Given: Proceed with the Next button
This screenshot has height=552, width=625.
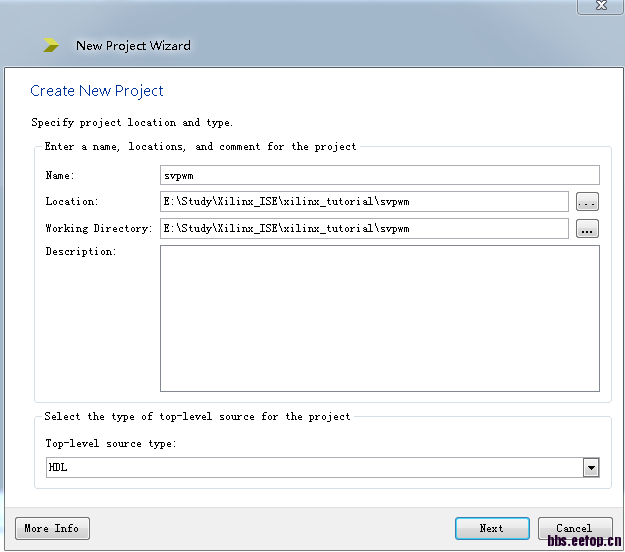Looking at the screenshot, I should 491,528.
